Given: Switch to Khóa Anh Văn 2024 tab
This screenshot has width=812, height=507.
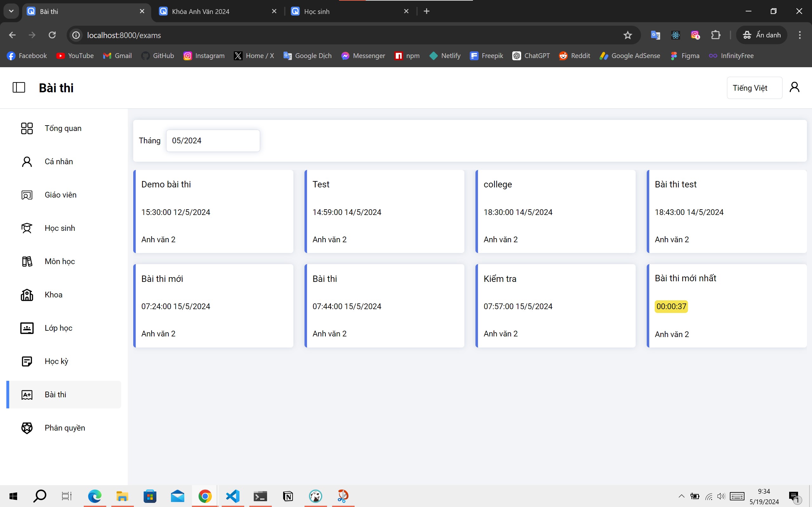Looking at the screenshot, I should pos(200,11).
